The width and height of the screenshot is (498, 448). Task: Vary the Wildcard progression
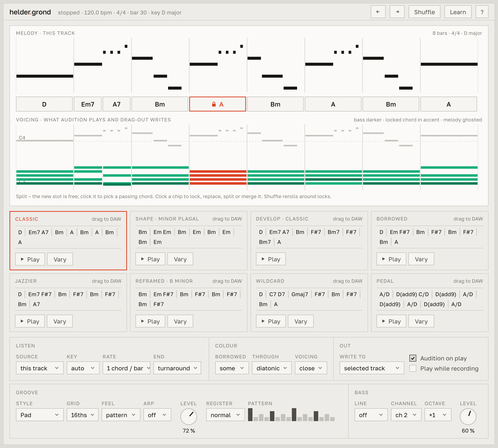(x=301, y=321)
